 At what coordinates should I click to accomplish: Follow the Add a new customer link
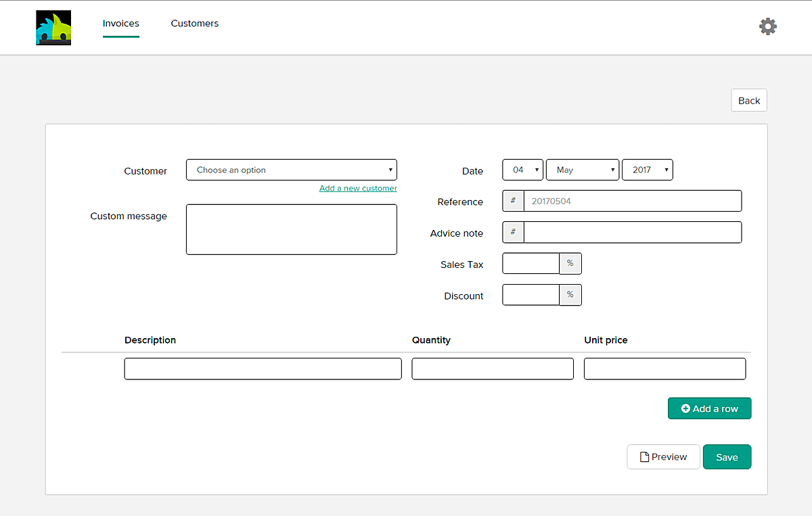pyautogui.click(x=358, y=188)
